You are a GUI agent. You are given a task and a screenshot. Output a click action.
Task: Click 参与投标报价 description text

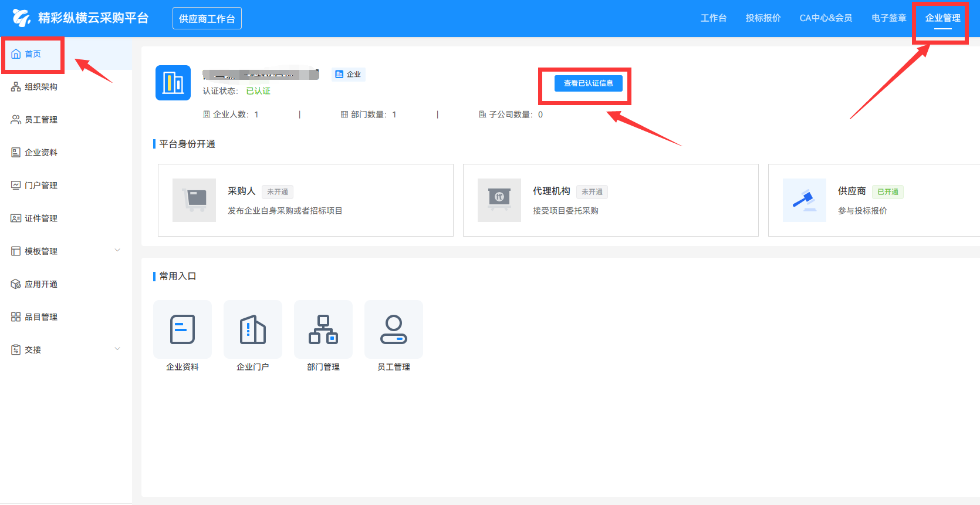(863, 211)
